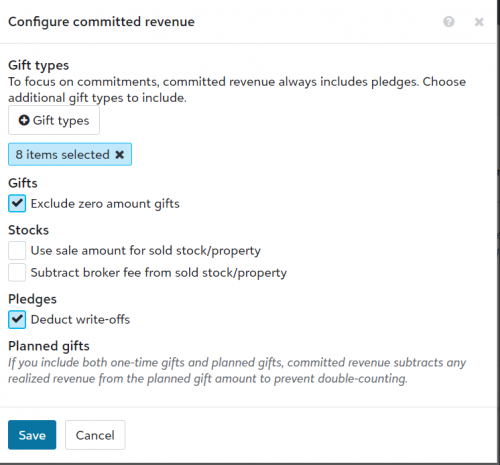Image resolution: width=500 pixels, height=465 pixels.
Task: Open the Gift types selector button
Action: [x=54, y=120]
